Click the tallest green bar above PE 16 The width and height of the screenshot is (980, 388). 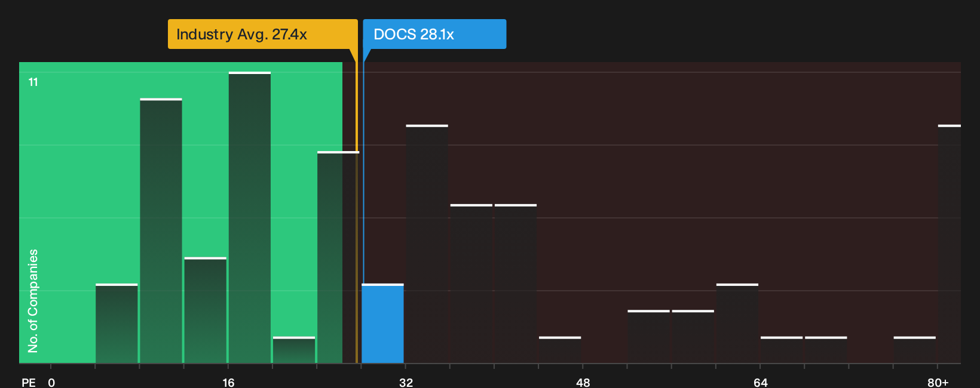coord(250,217)
